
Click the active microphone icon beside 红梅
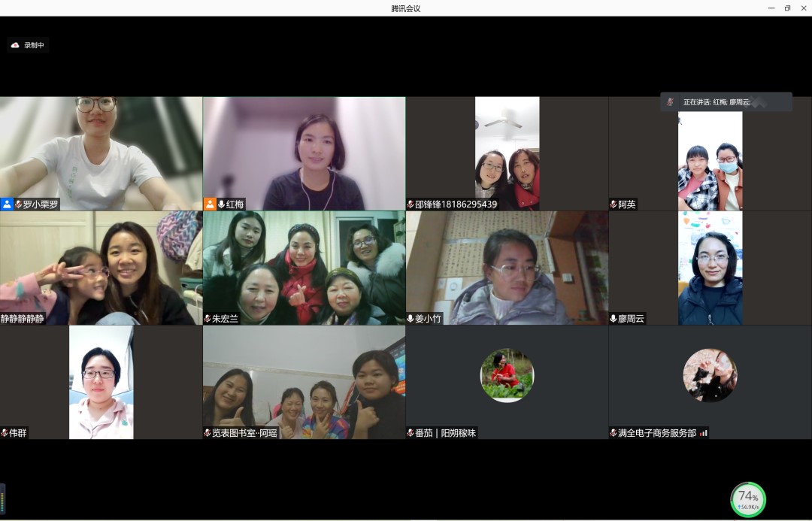(221, 204)
